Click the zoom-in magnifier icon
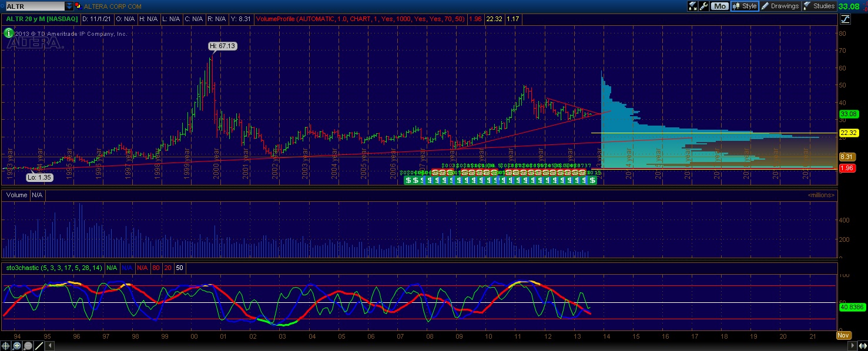This screenshot has width=868, height=351. click(18, 346)
